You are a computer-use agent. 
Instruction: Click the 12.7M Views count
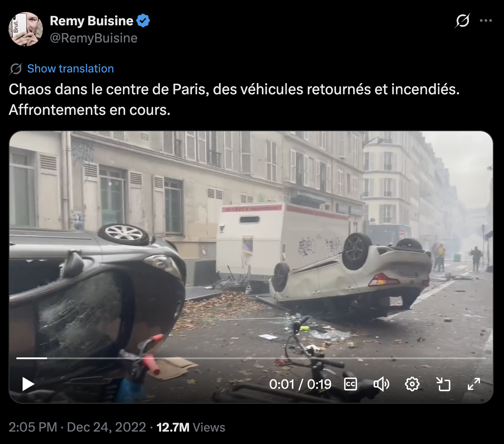point(191,427)
